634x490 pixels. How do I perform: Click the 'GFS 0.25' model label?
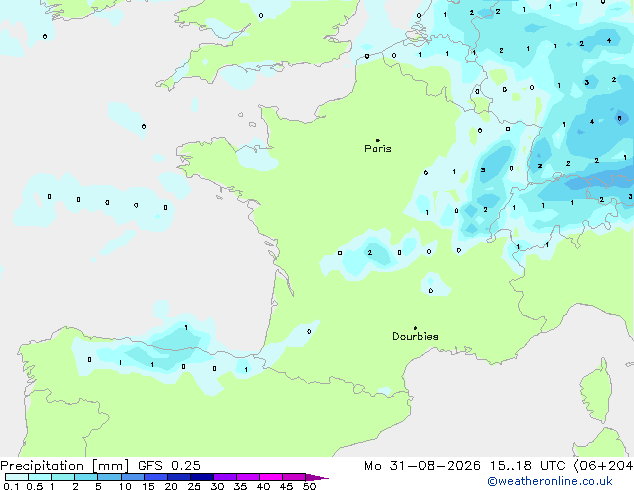pos(169,466)
